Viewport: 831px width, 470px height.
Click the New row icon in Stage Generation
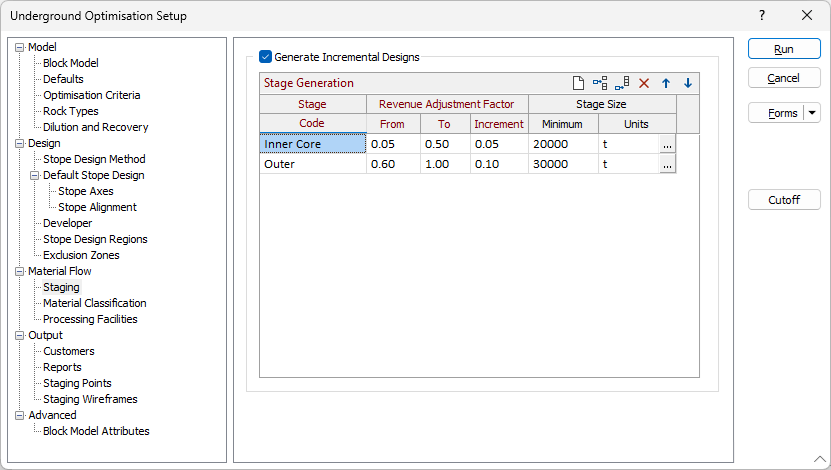coord(578,83)
